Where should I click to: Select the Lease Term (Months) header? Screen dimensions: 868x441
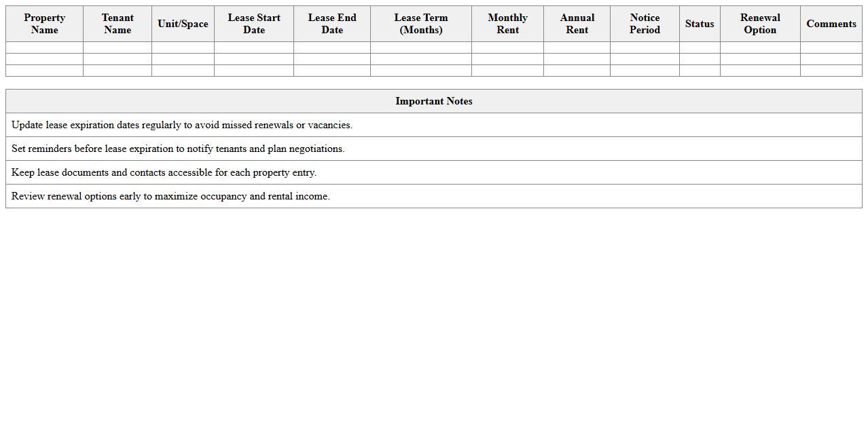click(421, 24)
